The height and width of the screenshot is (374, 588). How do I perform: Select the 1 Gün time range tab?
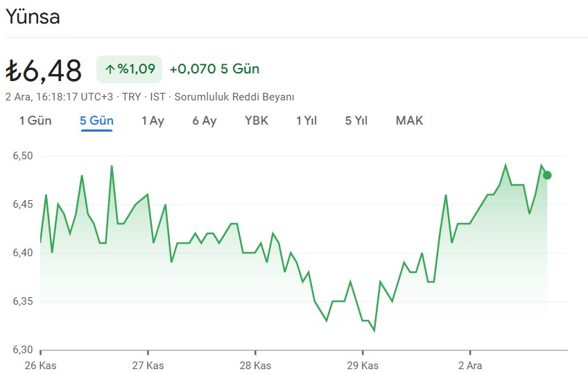coord(35,121)
